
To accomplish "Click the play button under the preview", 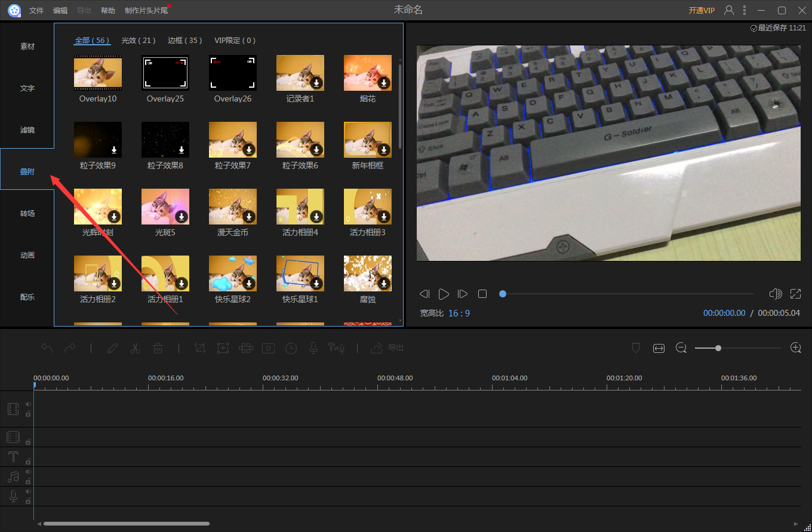I will (444, 294).
